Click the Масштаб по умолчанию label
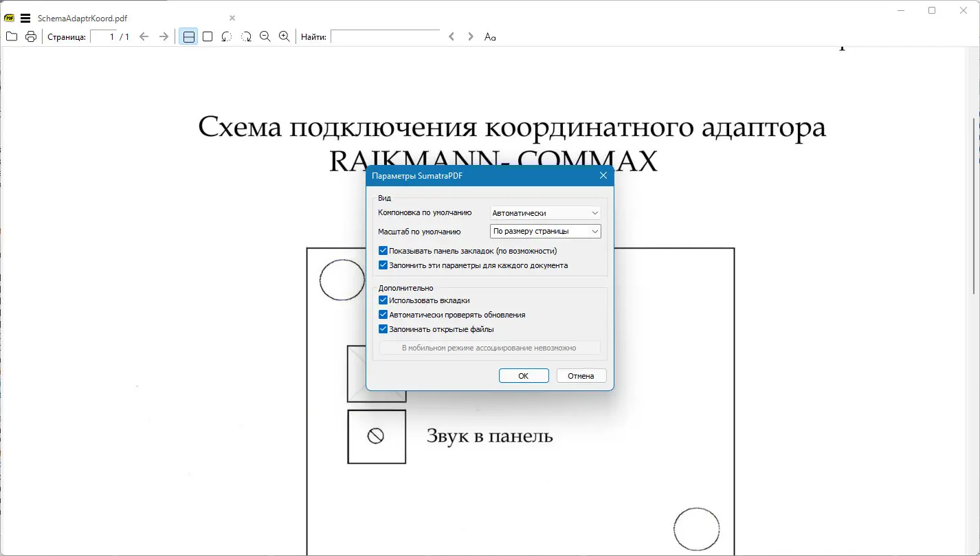 click(419, 232)
